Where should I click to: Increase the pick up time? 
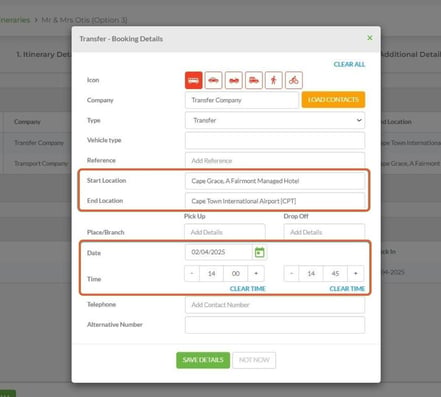[256, 274]
